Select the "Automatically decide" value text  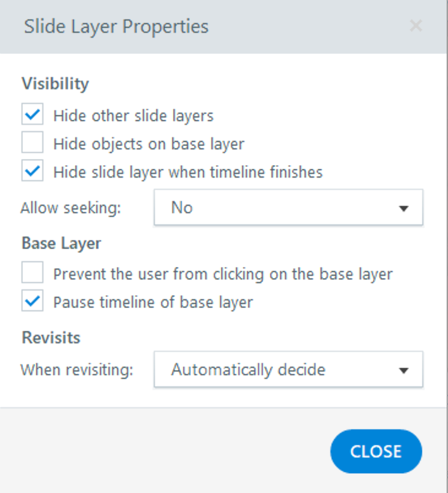(248, 369)
